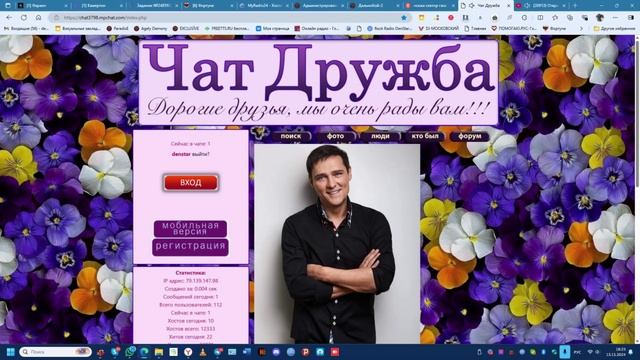The width and height of the screenshot is (640, 360).
Task: Open the кто был menu item
Action: [x=425, y=136]
